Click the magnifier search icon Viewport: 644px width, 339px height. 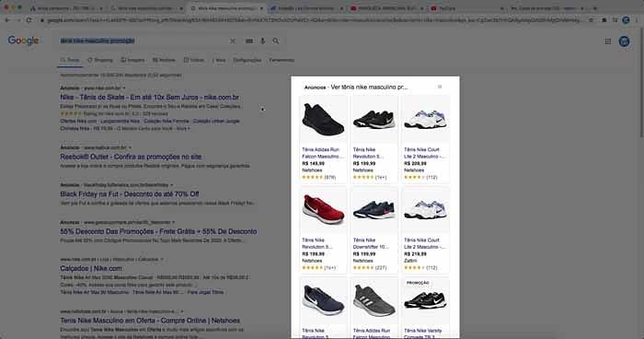click(276, 41)
